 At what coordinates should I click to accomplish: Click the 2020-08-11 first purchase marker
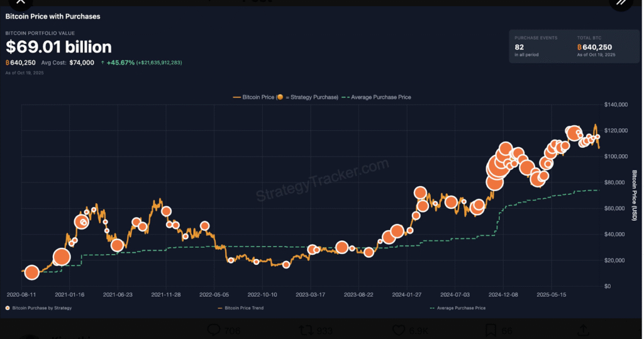(31, 272)
